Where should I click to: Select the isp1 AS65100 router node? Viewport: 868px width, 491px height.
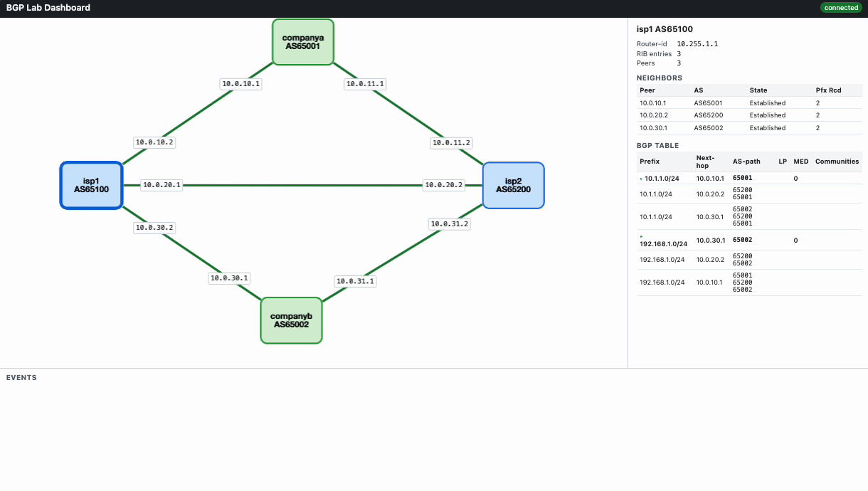coord(91,186)
